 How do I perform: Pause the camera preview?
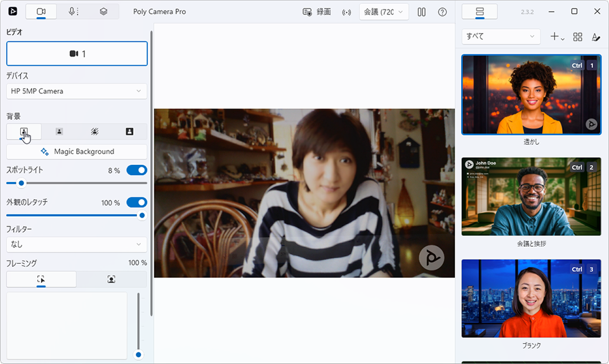[x=421, y=12]
